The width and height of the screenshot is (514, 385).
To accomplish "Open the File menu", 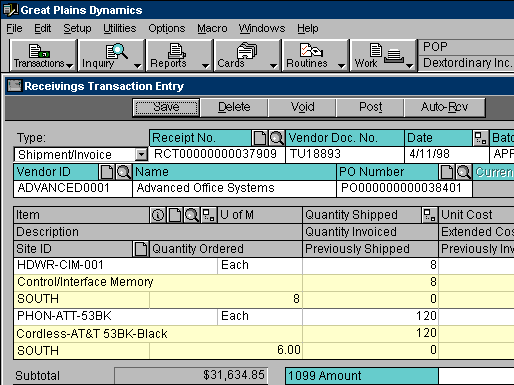I will [14, 29].
